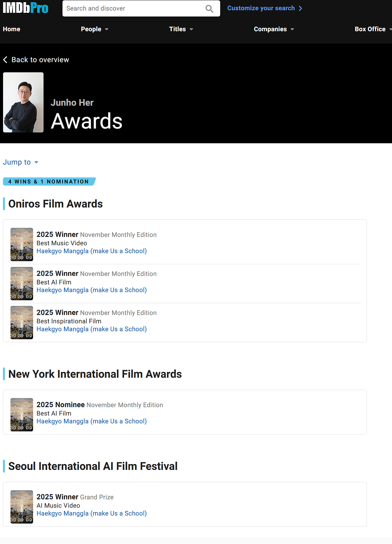Click the New York International Film Awards heading
The height and width of the screenshot is (544, 392).
tap(95, 374)
